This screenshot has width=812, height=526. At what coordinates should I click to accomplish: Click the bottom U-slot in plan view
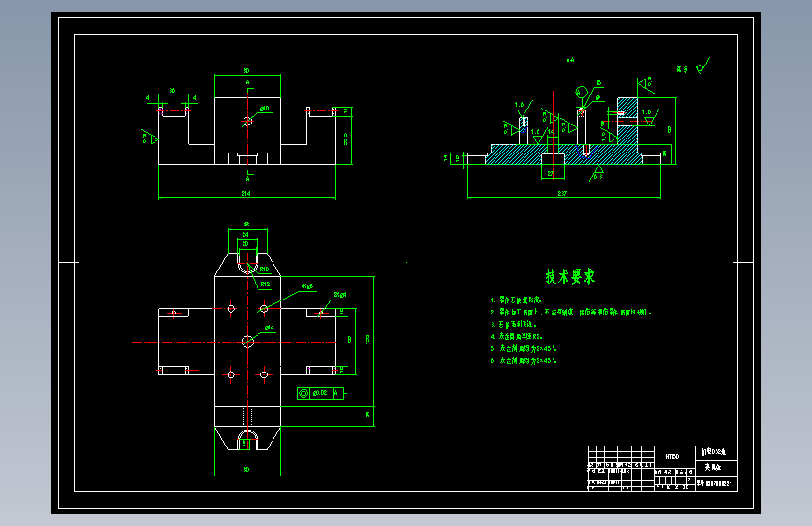click(x=247, y=440)
